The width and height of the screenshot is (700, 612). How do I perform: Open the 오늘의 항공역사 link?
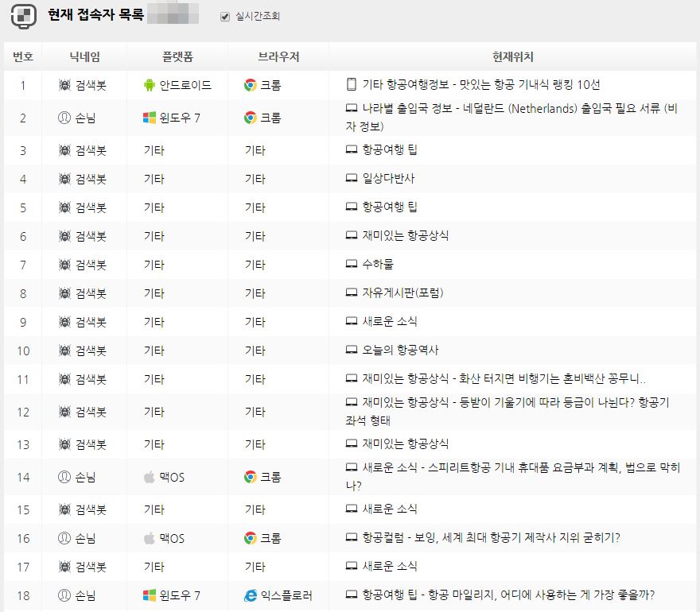400,350
